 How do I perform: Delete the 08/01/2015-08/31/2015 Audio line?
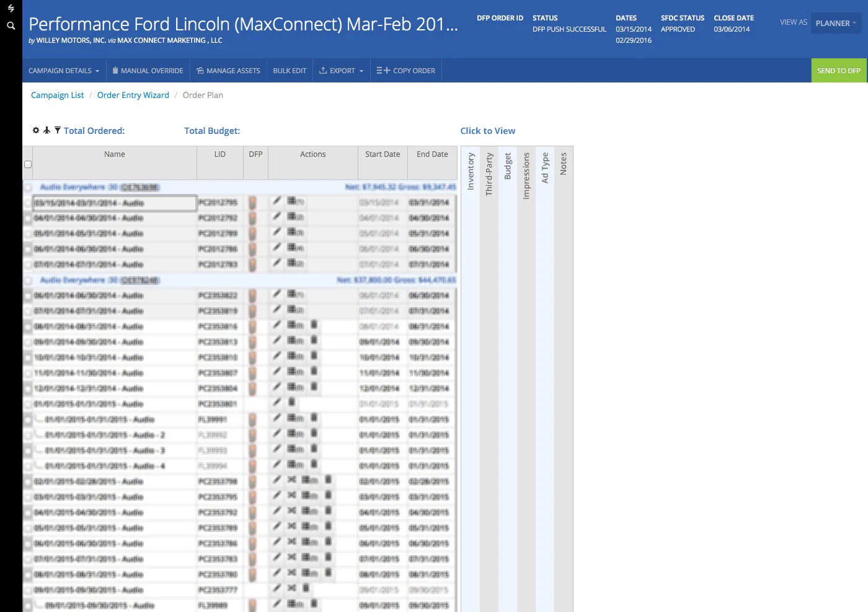click(328, 572)
